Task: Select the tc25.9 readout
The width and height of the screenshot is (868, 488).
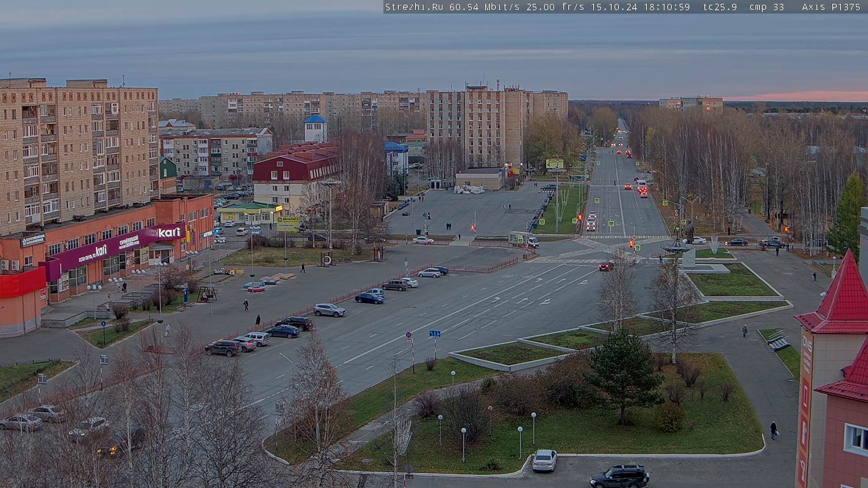Action: [720, 7]
